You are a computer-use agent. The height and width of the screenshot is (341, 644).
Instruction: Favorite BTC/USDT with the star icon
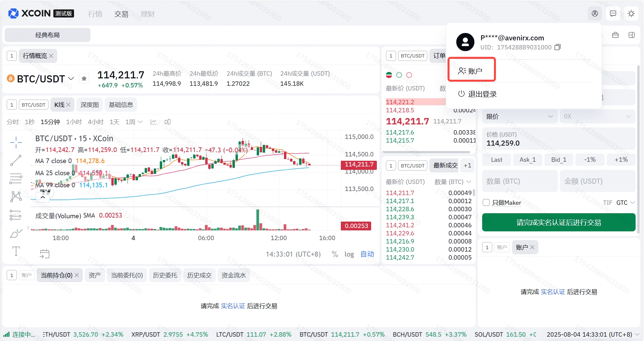click(x=84, y=79)
